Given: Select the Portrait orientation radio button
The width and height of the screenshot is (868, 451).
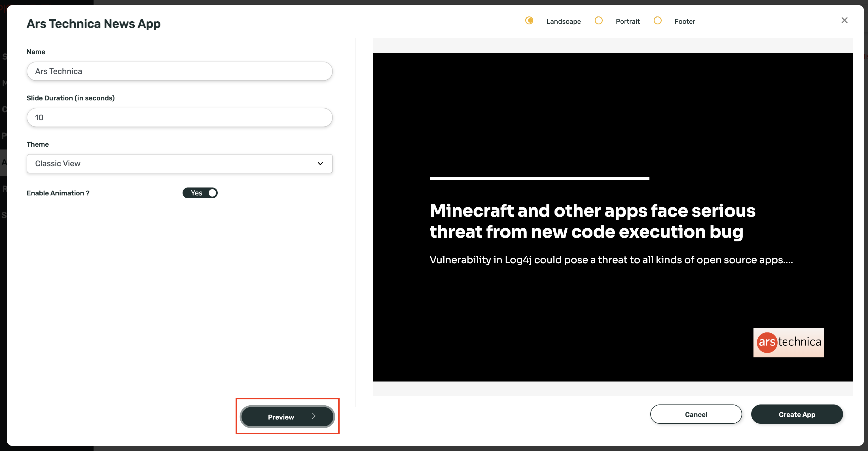Looking at the screenshot, I should coord(598,20).
